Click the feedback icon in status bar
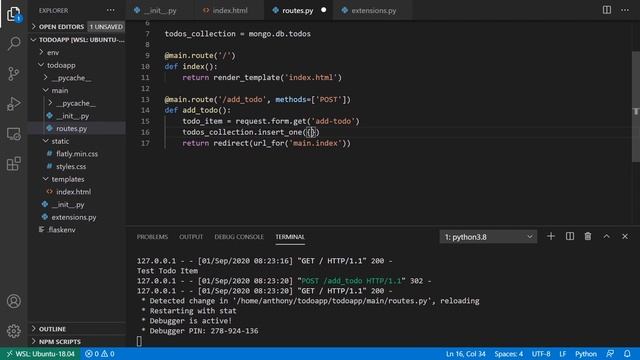The width and height of the screenshot is (640, 360). tap(610, 354)
